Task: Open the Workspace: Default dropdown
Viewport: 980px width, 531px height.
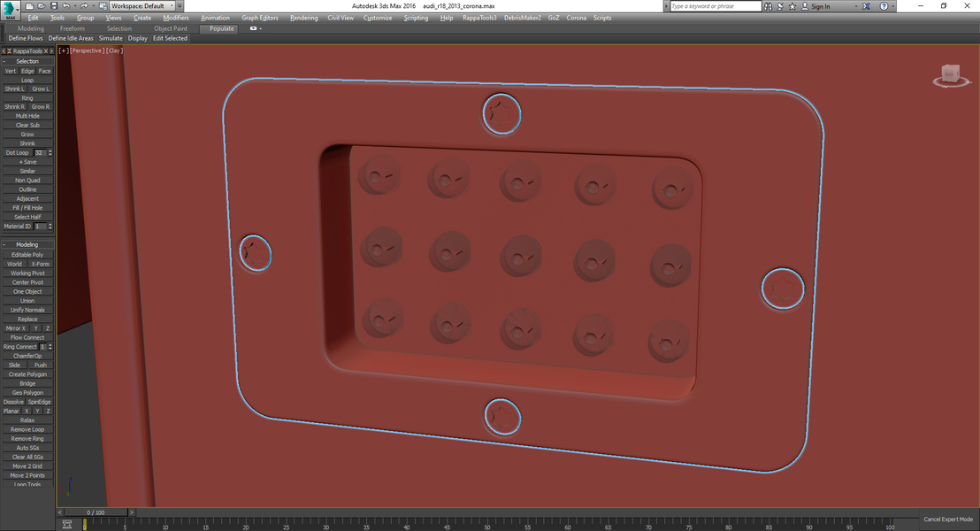Action: (142, 5)
